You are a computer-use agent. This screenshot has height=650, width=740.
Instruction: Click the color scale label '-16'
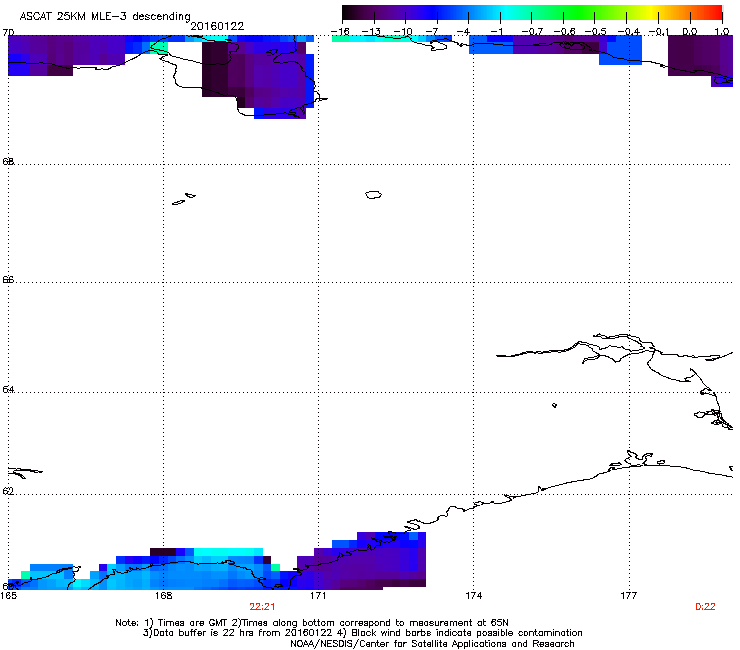point(340,32)
